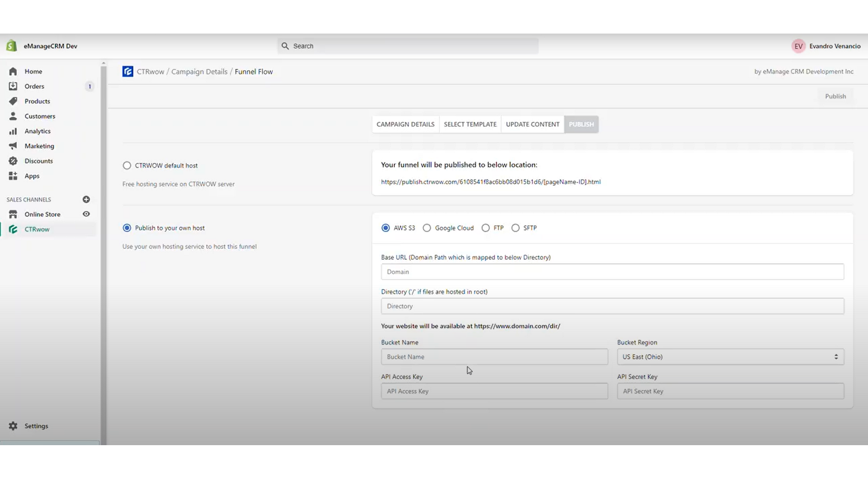Open the Select Template tab

pos(470,124)
